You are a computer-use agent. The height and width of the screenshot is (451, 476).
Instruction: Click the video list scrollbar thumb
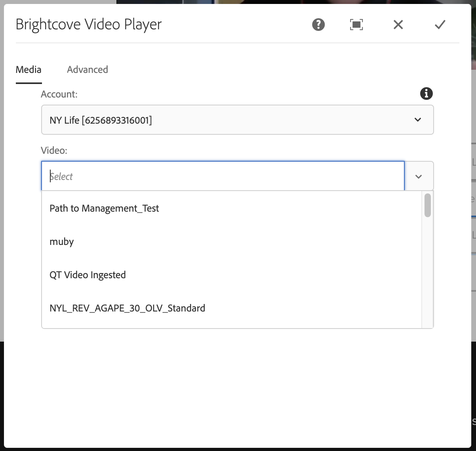coord(428,205)
